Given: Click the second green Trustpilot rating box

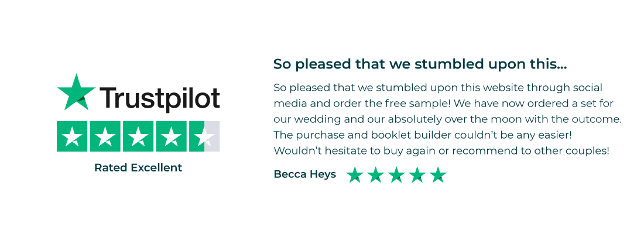Looking at the screenshot, I should click(105, 136).
